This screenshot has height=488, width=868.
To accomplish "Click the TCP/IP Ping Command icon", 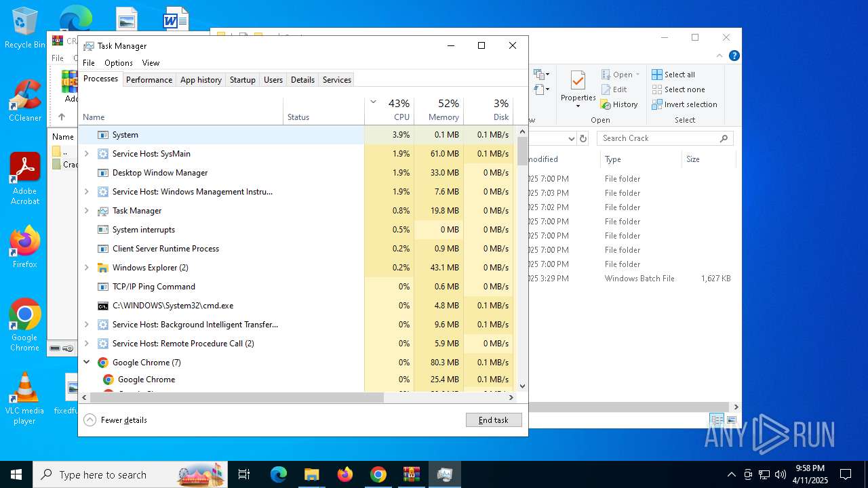I will [103, 287].
